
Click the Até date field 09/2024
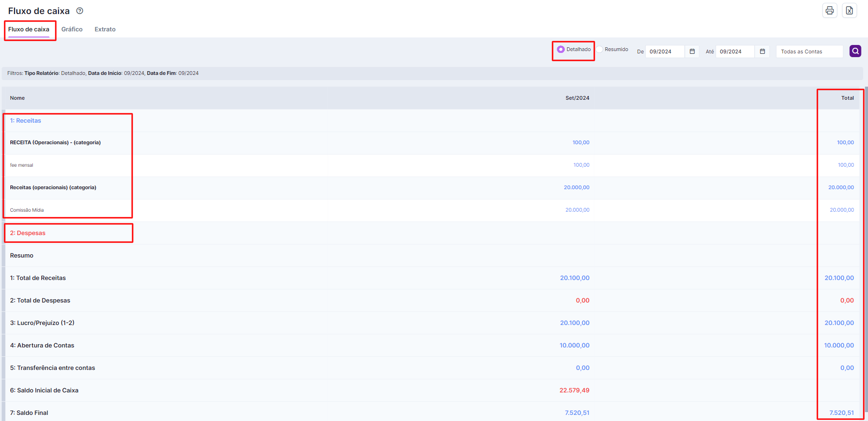point(735,52)
